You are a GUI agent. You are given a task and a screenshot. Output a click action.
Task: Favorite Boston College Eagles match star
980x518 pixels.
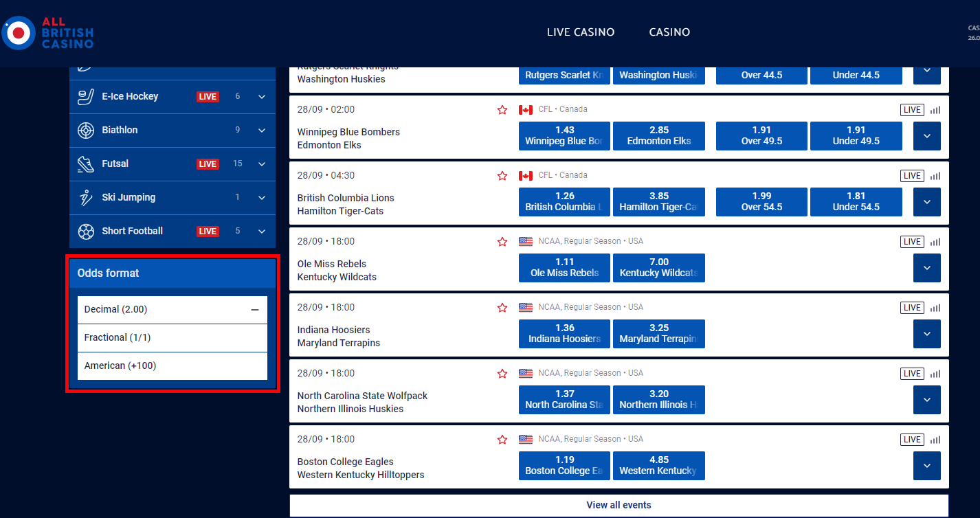(502, 440)
